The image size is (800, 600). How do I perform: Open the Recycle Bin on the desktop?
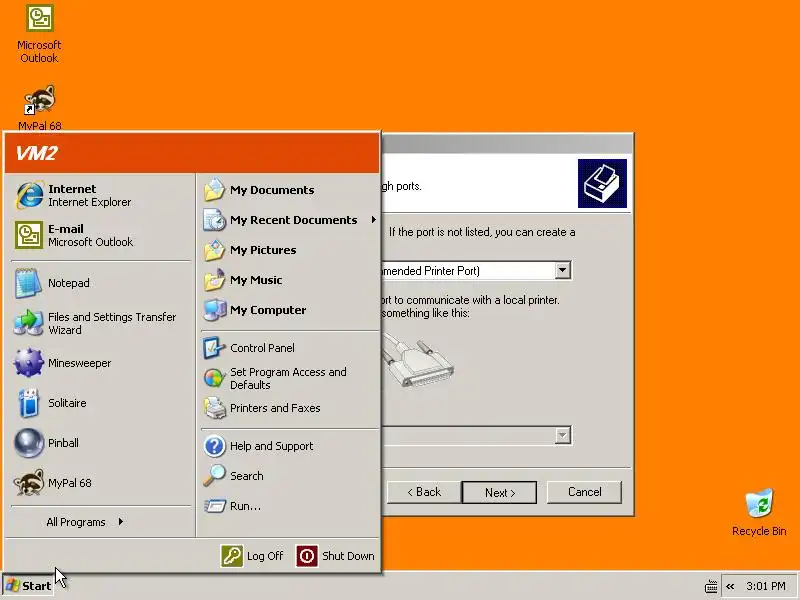pyautogui.click(x=759, y=512)
